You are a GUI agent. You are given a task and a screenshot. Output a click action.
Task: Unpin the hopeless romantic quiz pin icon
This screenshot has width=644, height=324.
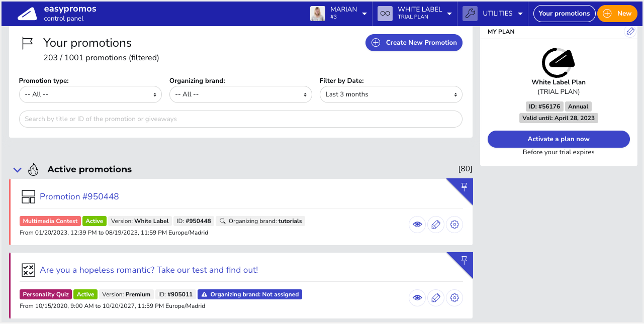coord(464,260)
